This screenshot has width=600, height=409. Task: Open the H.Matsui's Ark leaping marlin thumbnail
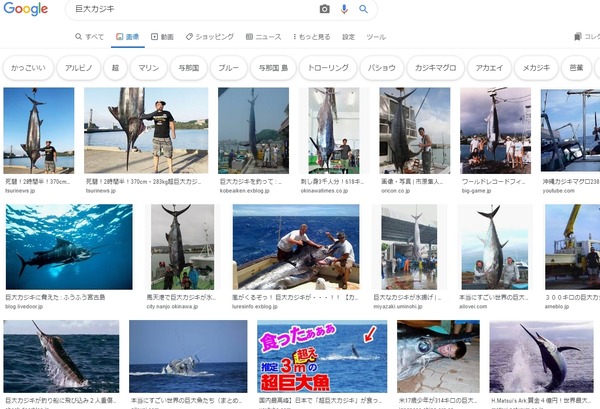(541, 357)
